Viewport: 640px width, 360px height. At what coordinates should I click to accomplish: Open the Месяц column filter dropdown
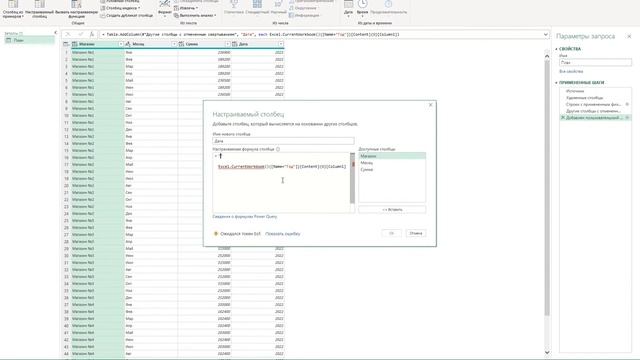174,44
